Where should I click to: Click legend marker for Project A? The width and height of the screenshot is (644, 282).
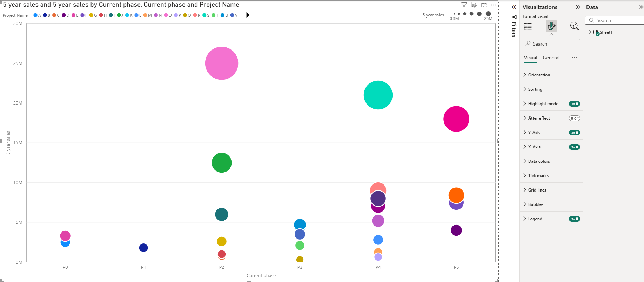click(35, 15)
